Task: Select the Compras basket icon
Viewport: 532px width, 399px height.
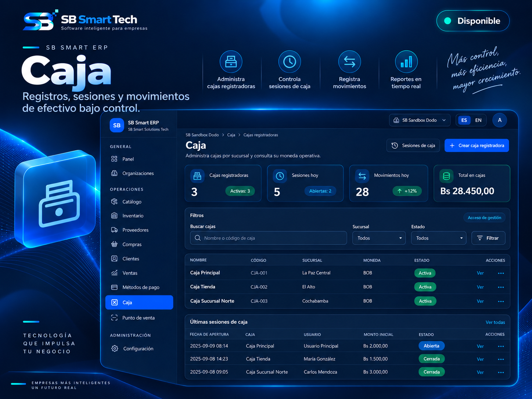Action: click(x=114, y=244)
